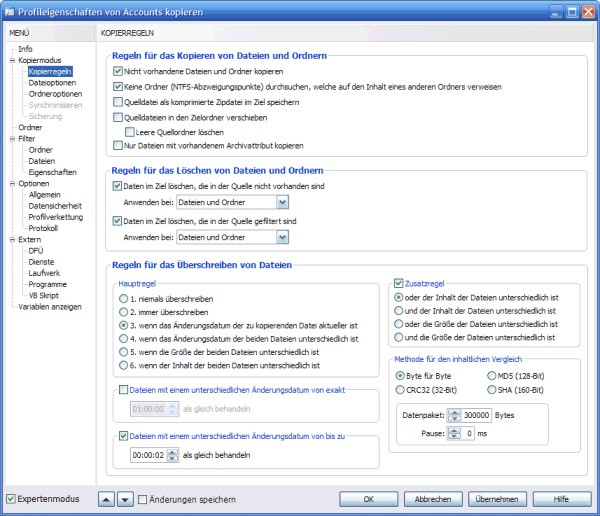Open Allgemein under Optionen
600x516 pixels.
point(44,194)
